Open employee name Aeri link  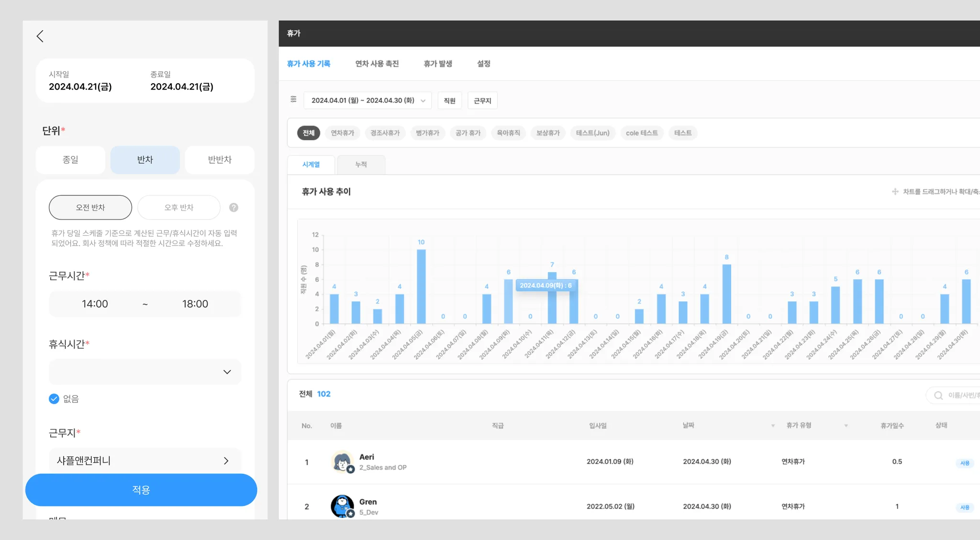(x=367, y=457)
